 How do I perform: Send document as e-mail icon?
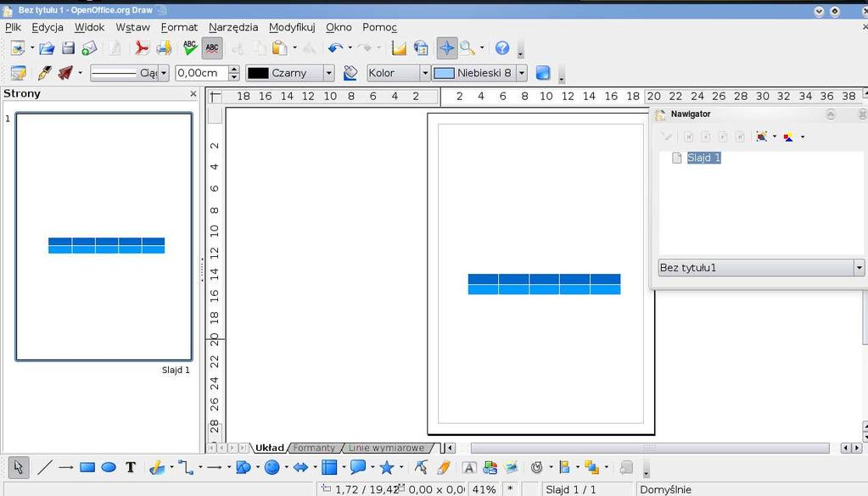(89, 48)
